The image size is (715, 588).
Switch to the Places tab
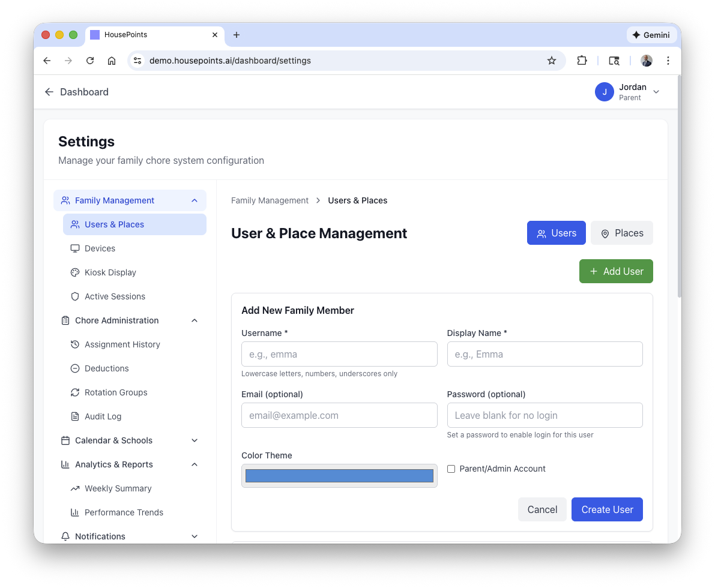[621, 233]
